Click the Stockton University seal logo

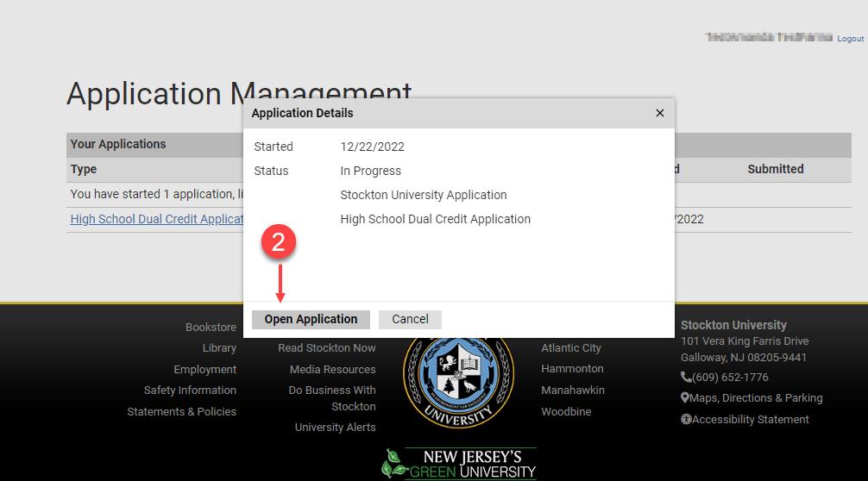tap(458, 382)
